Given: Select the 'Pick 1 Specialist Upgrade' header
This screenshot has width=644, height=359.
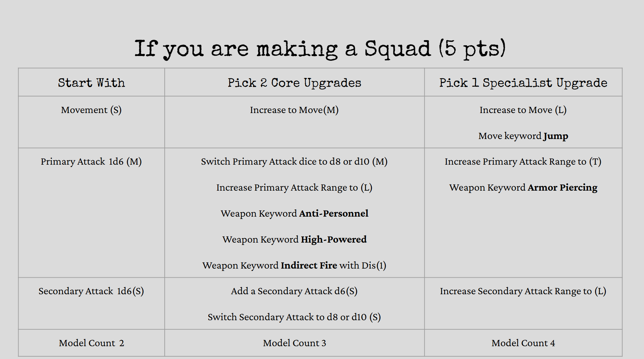Looking at the screenshot, I should click(523, 83).
